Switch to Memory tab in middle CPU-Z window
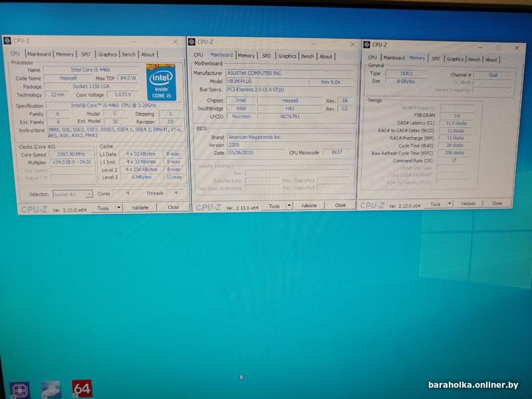The width and height of the screenshot is (532, 399). 246,56
